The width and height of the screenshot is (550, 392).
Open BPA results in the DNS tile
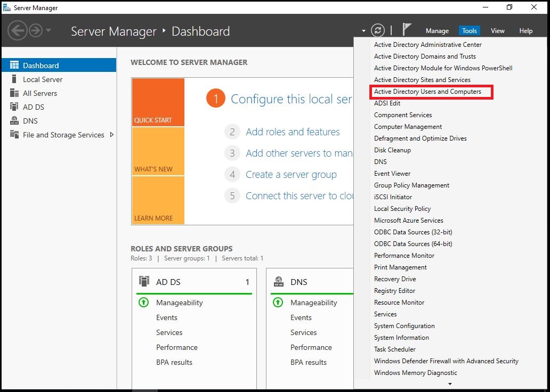pos(309,362)
